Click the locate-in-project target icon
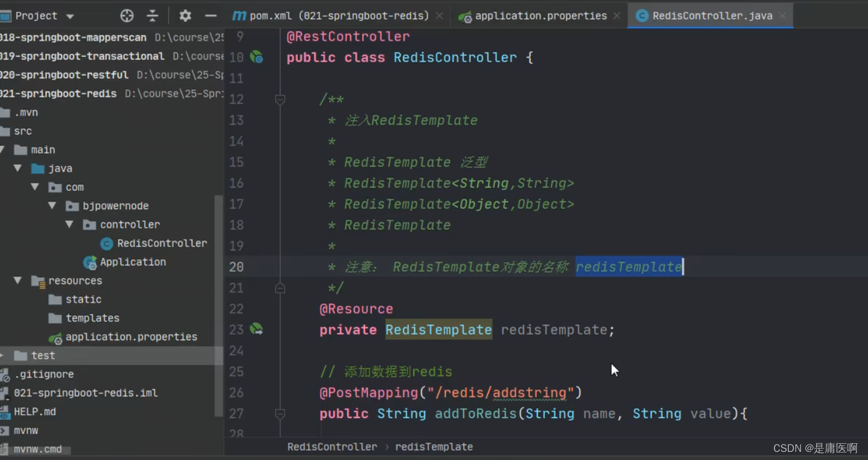Viewport: 868px width, 460px height. tap(127, 15)
